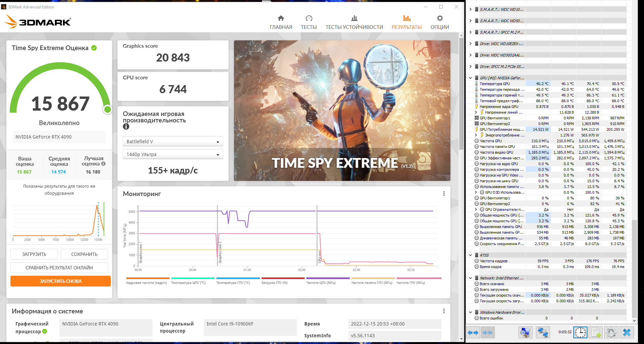Click orange legend swatch for Кадровая частота

click(148, 278)
